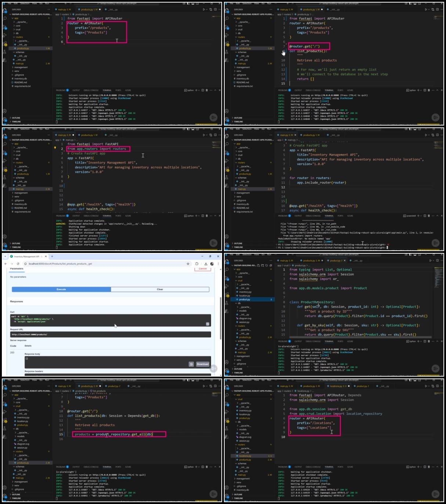Open the browser profile avatar
Viewport: 446px width, 504px height.
click(x=212, y=264)
